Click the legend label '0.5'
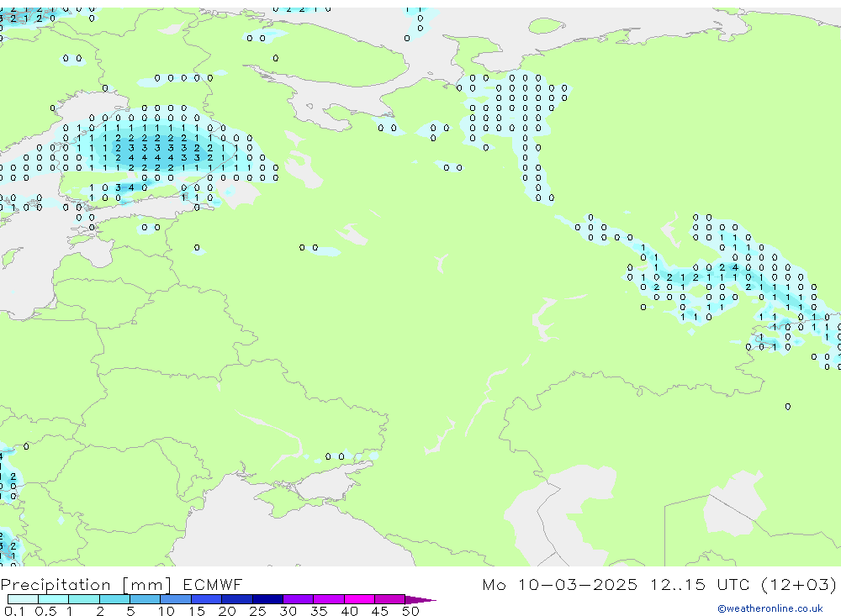 click(45, 611)
